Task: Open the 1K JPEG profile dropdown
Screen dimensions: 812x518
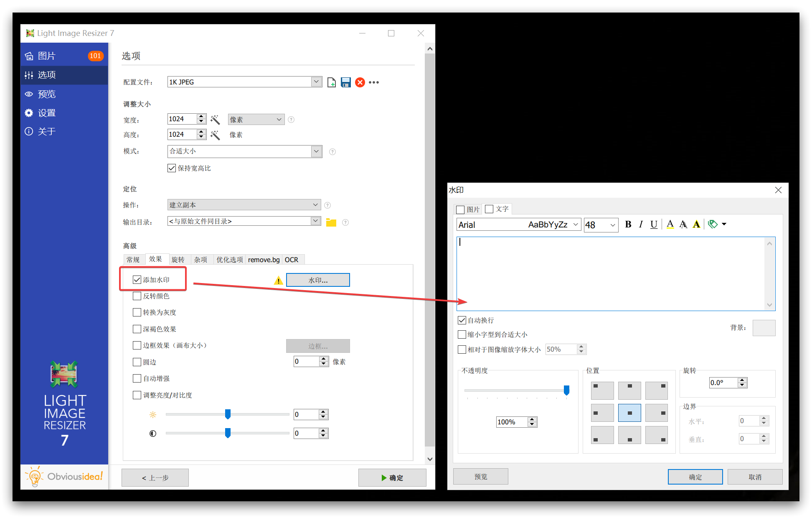Action: [316, 82]
